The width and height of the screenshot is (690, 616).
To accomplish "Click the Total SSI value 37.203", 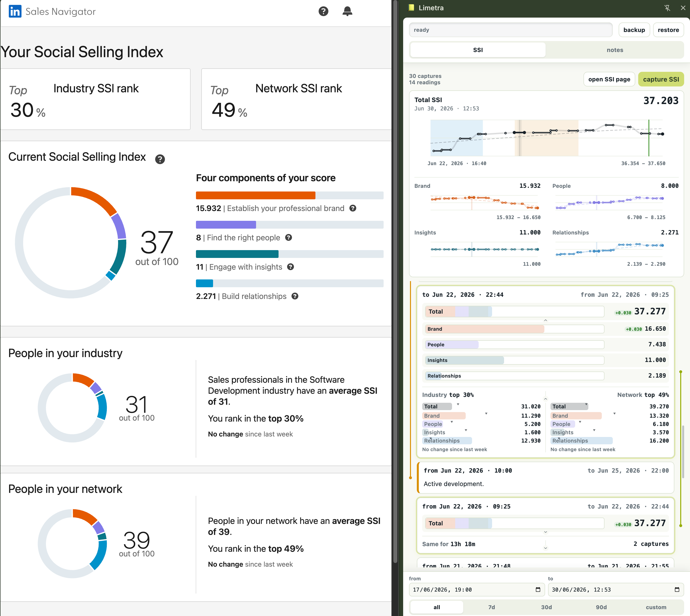I will click(x=660, y=101).
